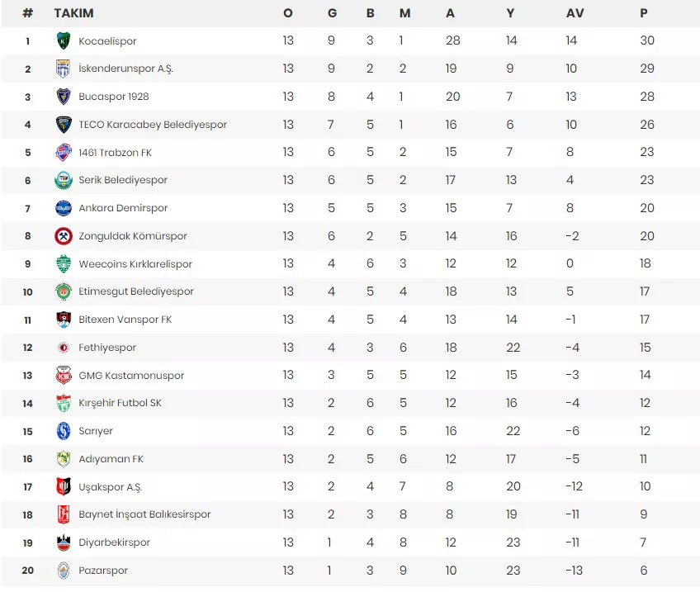Click the Serik Belediyespor logo
The height and width of the screenshot is (592, 700).
[64, 180]
